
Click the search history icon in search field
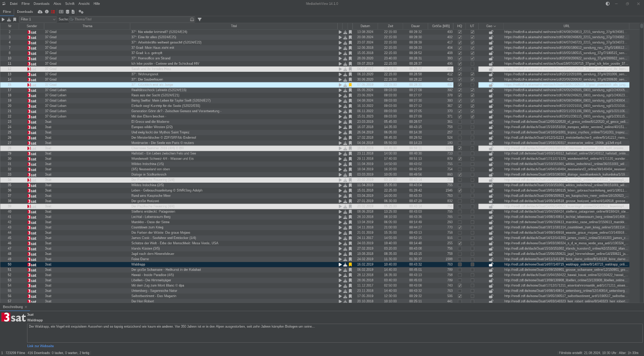click(192, 20)
